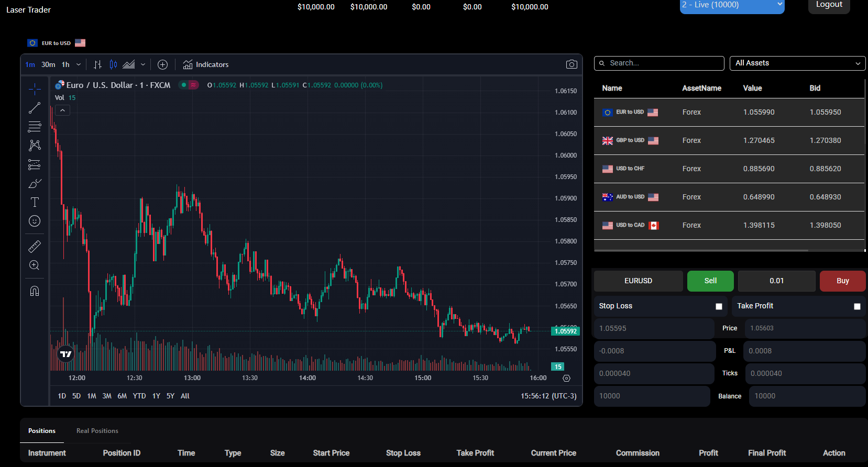
Task: Select the pattern drawing tool
Action: (x=35, y=146)
